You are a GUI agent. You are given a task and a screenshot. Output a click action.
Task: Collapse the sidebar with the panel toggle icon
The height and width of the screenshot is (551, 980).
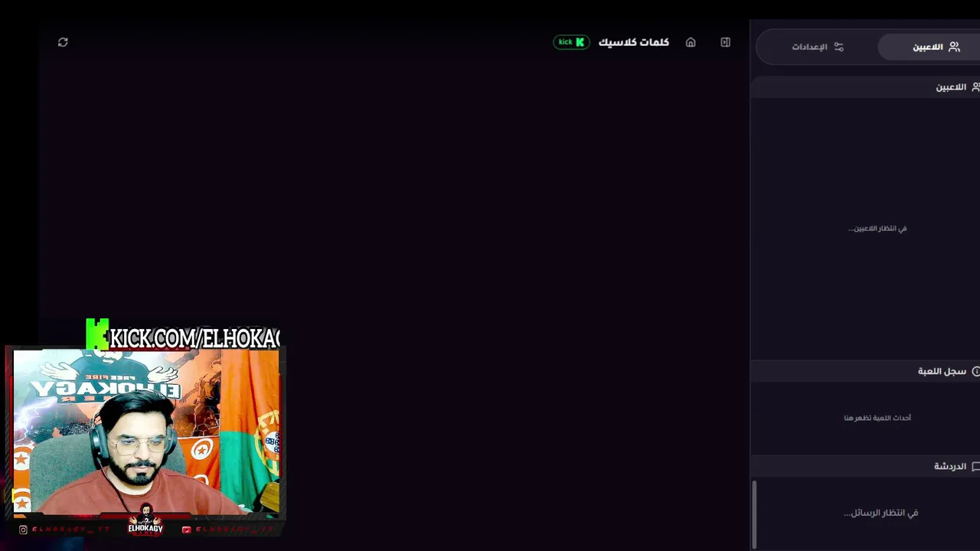coord(725,42)
